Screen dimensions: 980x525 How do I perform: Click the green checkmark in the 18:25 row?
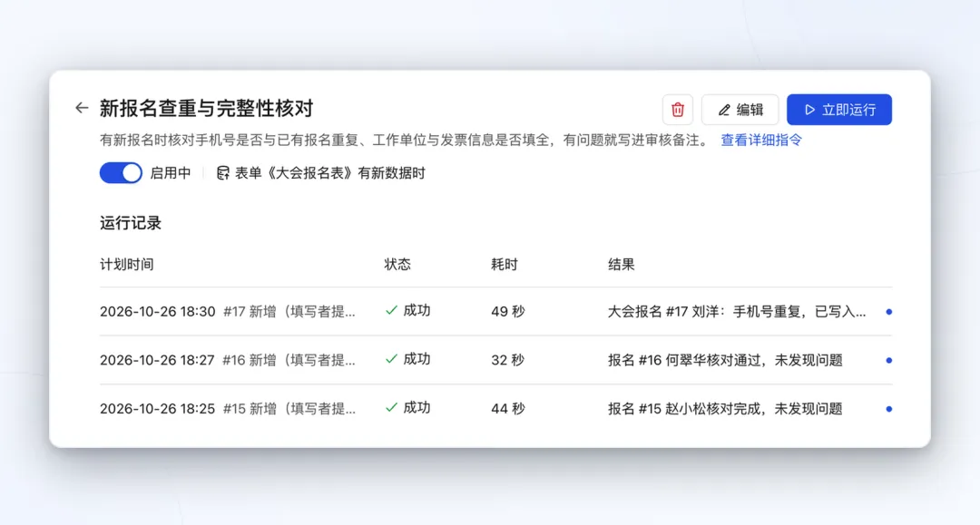(391, 408)
